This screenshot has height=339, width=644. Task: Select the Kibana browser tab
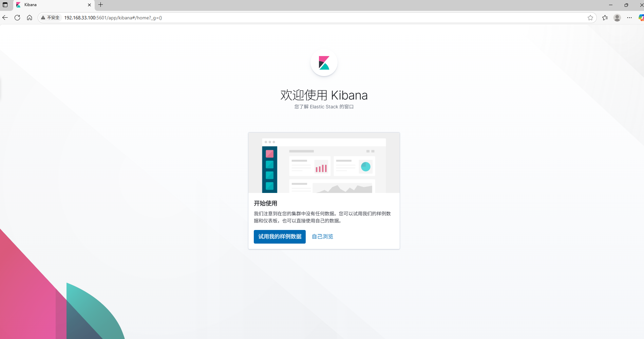(x=54, y=5)
